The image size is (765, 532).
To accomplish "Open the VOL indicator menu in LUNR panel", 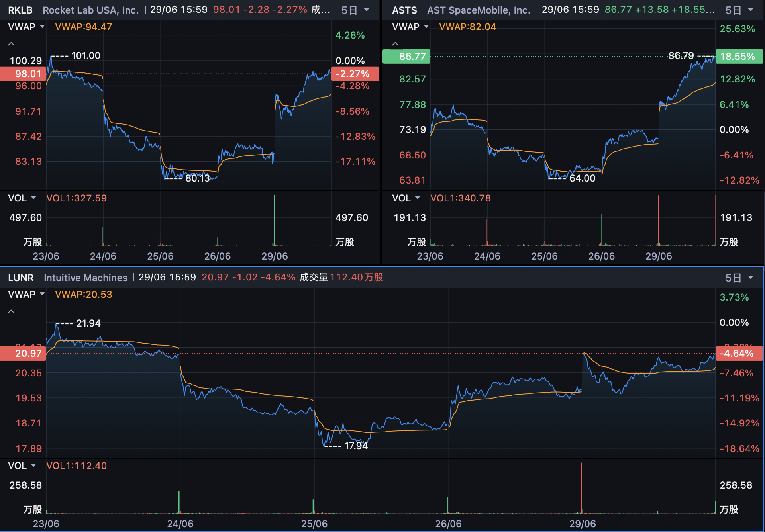I will click(22, 465).
